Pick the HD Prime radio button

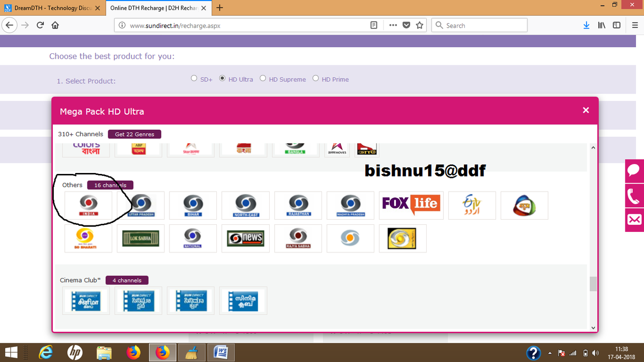pos(315,78)
